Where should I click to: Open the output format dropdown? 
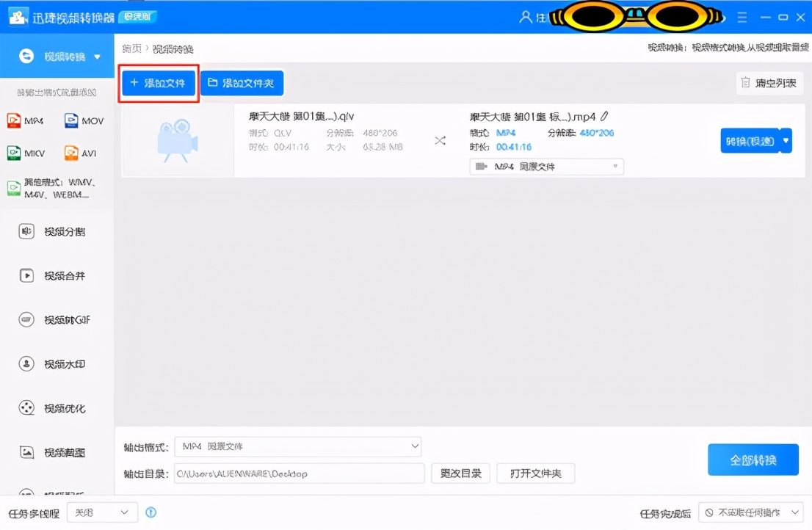pyautogui.click(x=297, y=446)
